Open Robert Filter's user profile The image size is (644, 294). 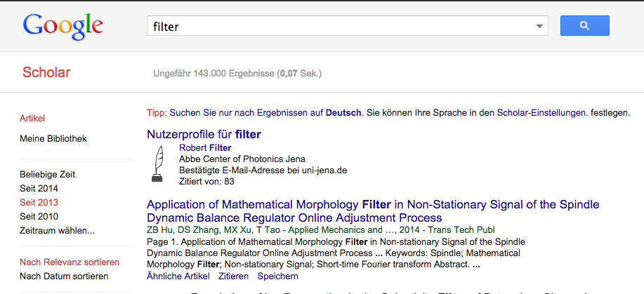pyautogui.click(x=210, y=147)
